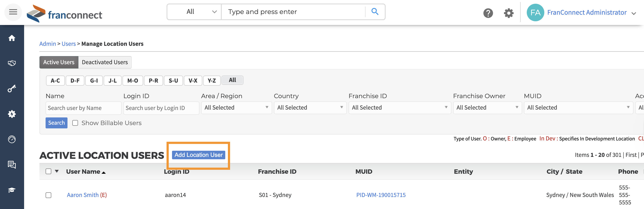Open the hamburger navigation menu
Viewport: 644px width, 209px height.
[13, 12]
